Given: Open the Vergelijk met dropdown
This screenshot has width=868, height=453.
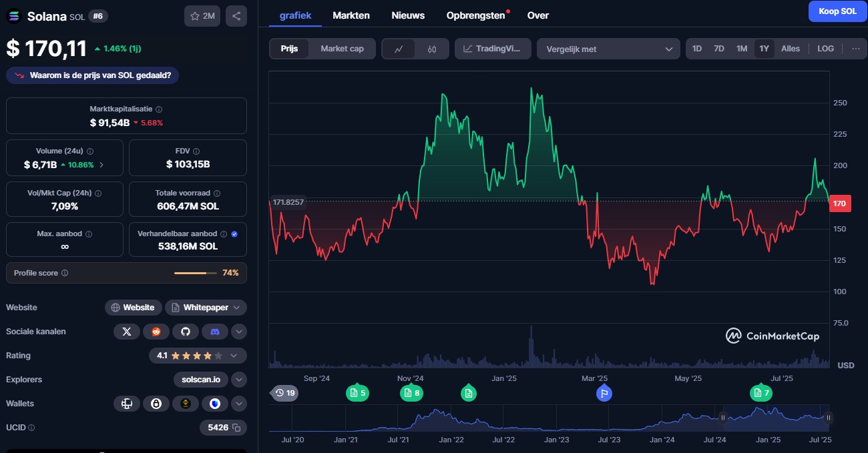Looking at the screenshot, I should click(608, 49).
